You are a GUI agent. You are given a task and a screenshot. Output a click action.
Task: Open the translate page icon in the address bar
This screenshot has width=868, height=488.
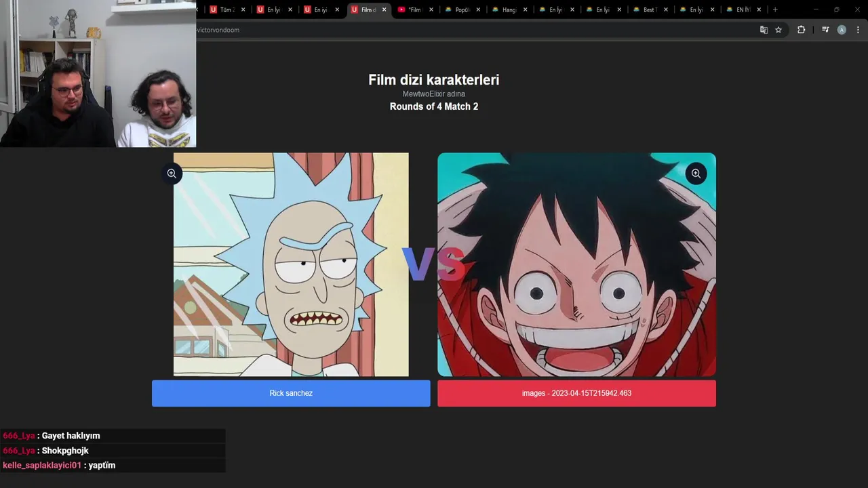point(764,30)
